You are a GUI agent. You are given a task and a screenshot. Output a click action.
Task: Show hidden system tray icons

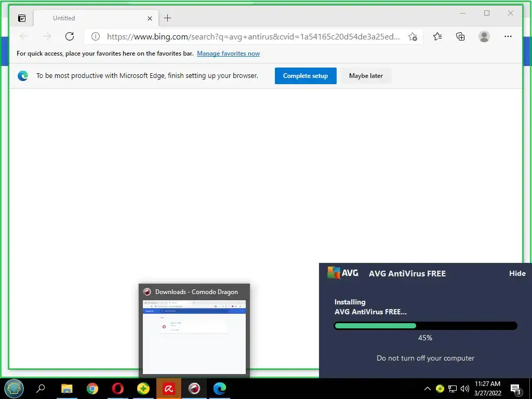[428, 389]
